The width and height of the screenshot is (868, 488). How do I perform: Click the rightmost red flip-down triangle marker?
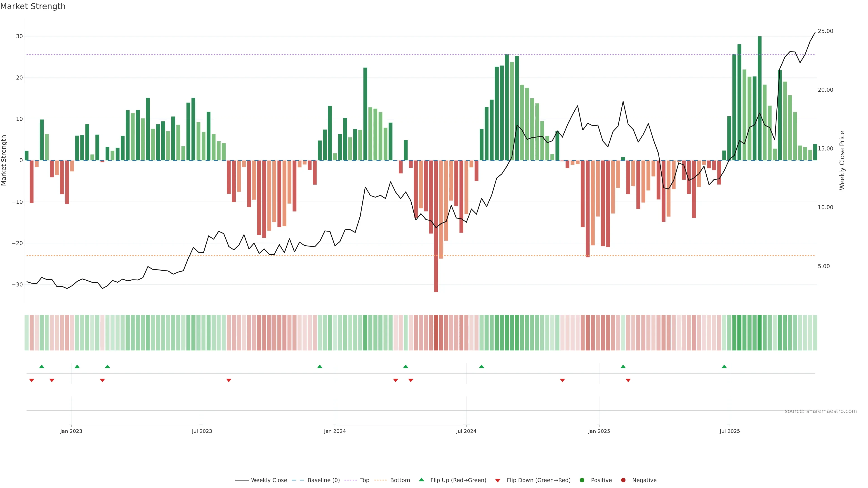tap(628, 380)
